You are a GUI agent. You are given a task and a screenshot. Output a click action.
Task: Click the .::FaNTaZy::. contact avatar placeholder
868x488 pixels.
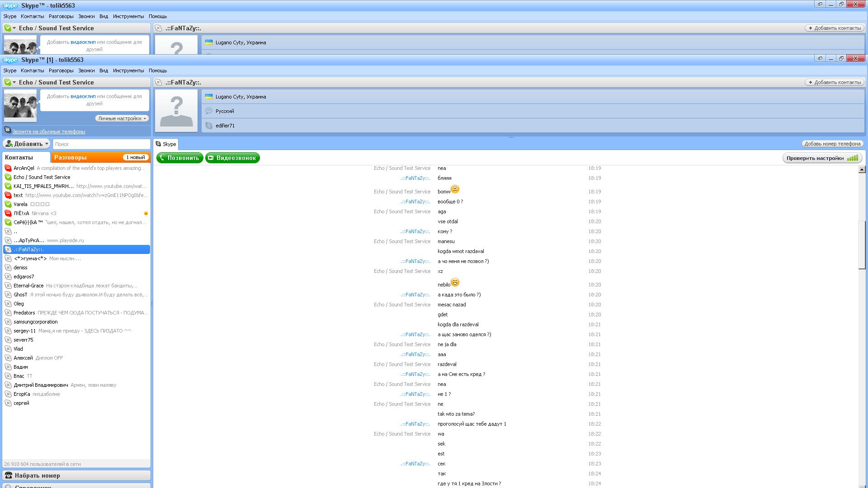[x=176, y=111]
